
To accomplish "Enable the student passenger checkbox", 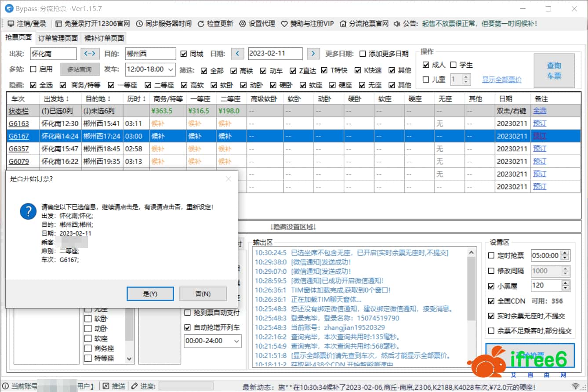I will pyautogui.click(x=454, y=65).
